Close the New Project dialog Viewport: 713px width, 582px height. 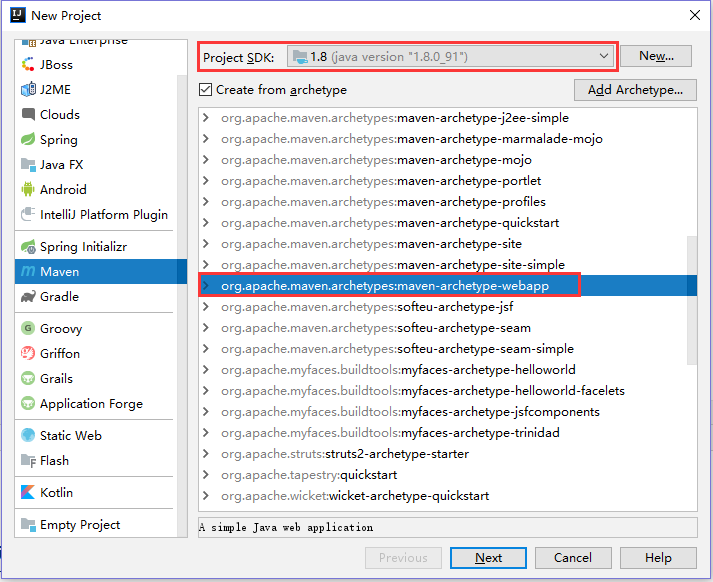(694, 15)
